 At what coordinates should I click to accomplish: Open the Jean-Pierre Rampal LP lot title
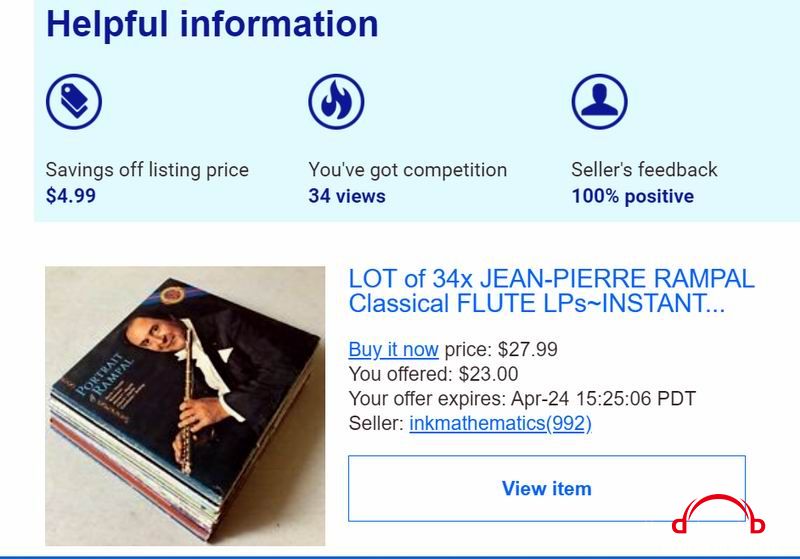click(x=551, y=291)
